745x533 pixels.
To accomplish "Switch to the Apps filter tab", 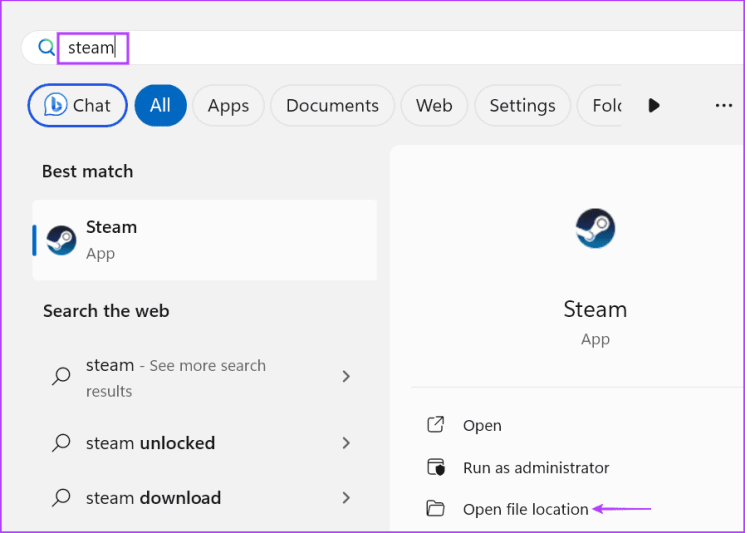I will pos(228,105).
